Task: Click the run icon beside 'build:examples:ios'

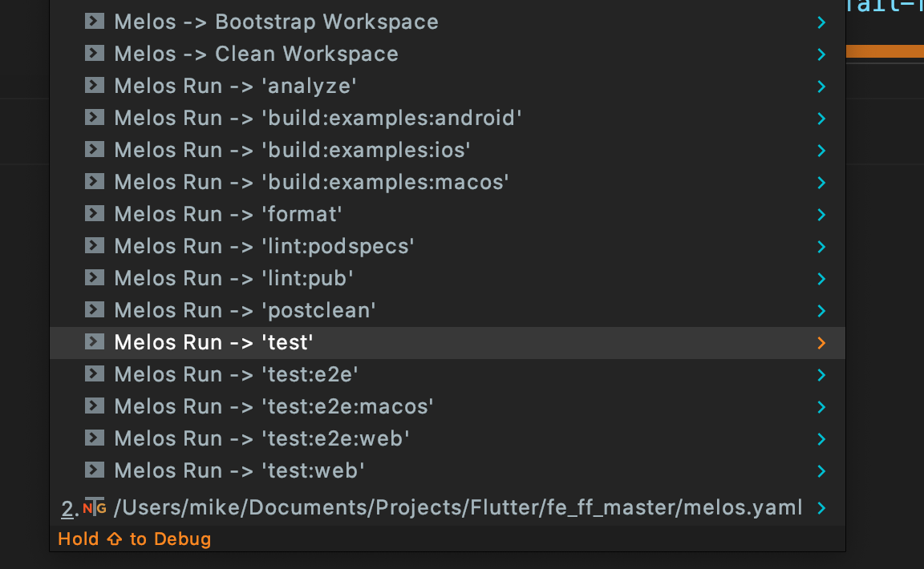Action: click(x=95, y=150)
